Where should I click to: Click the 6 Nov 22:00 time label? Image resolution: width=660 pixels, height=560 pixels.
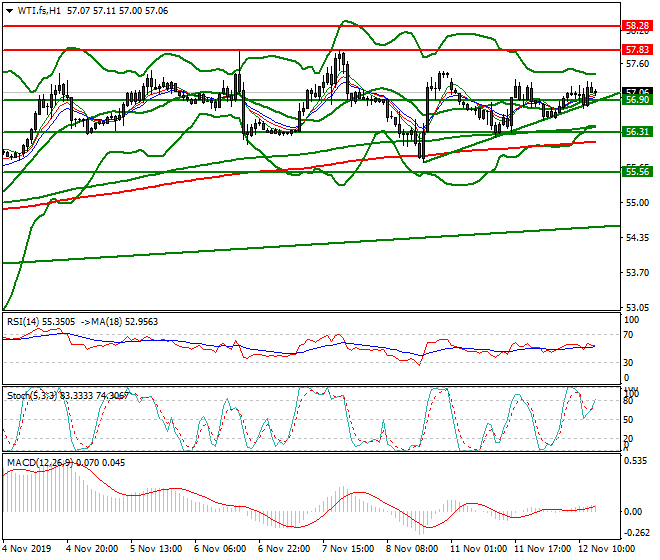[x=284, y=549]
